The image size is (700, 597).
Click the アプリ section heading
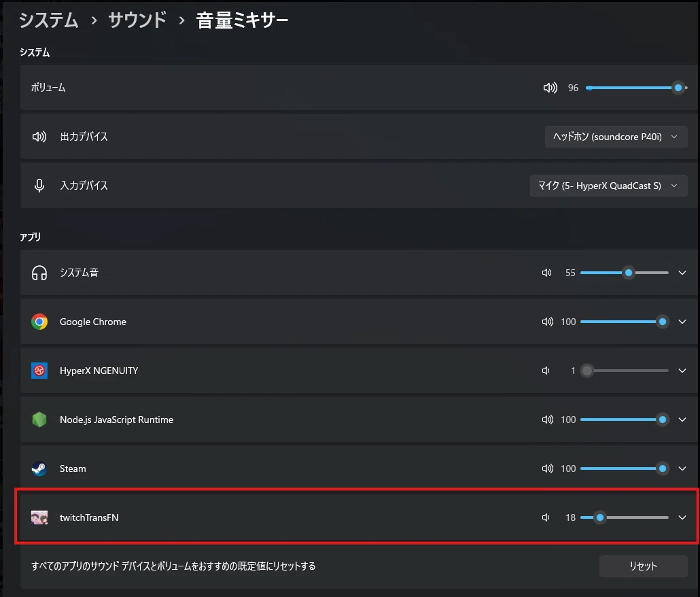[x=31, y=237]
